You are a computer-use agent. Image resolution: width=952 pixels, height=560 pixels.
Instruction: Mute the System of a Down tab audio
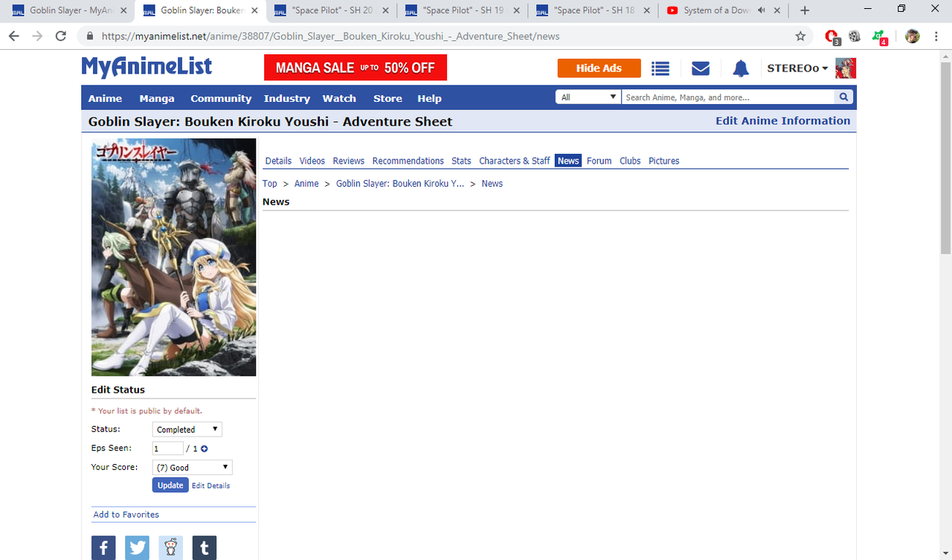(762, 10)
